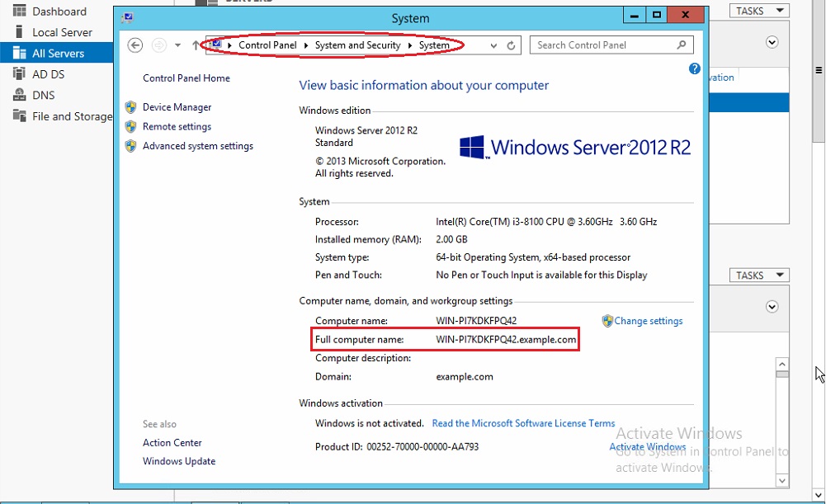
Task: Click the All Servers icon in sidebar
Action: (x=20, y=53)
